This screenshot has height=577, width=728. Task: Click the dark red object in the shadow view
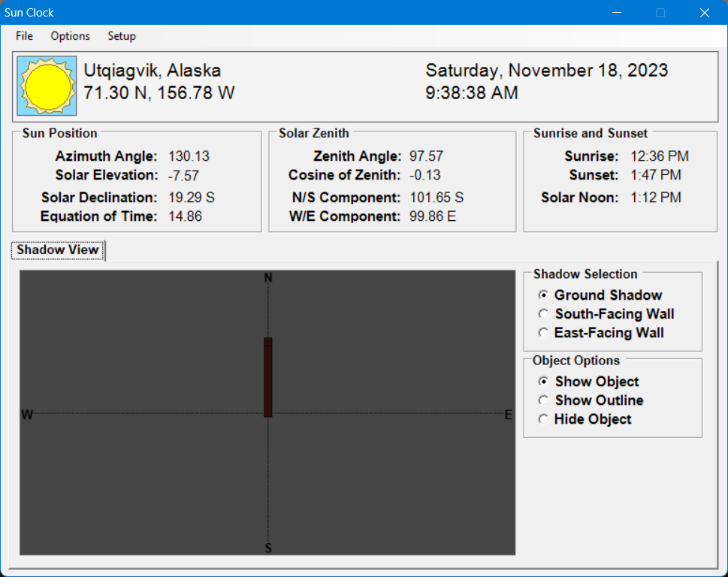click(x=267, y=377)
